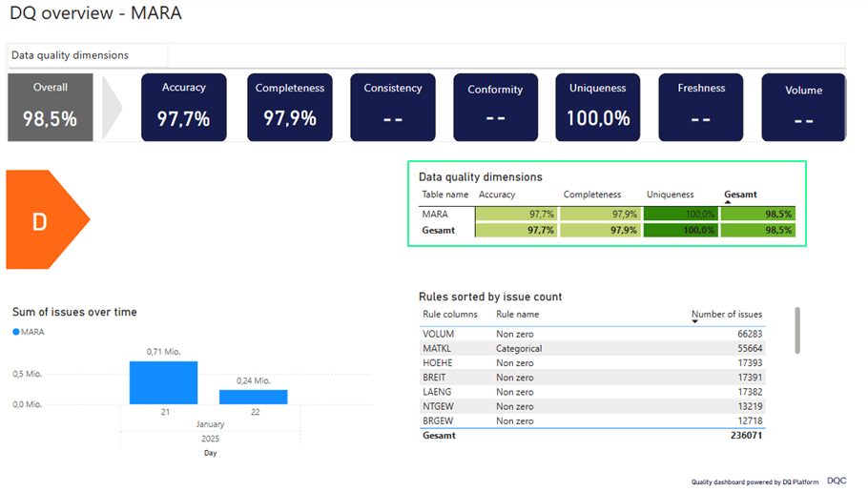Click the DQC logo in footer
This screenshot has height=492, width=868.
(x=836, y=482)
